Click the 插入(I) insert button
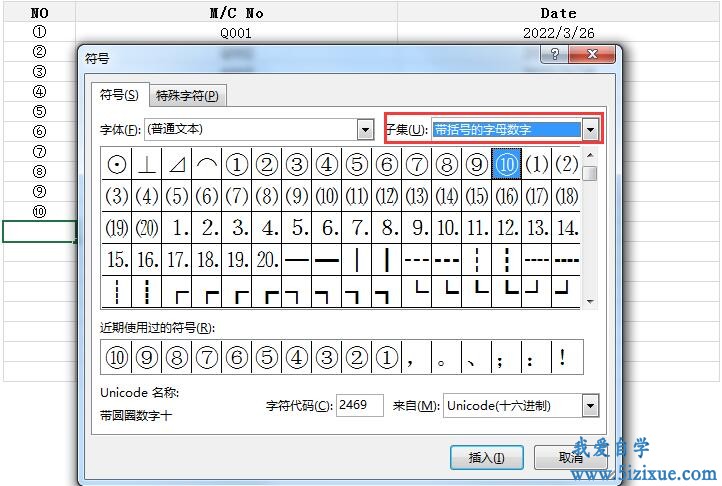722x486 pixels. point(486,457)
